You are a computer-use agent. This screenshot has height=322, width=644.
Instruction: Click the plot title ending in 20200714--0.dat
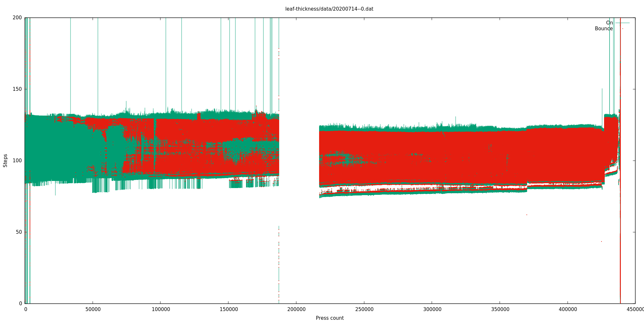[x=329, y=9]
